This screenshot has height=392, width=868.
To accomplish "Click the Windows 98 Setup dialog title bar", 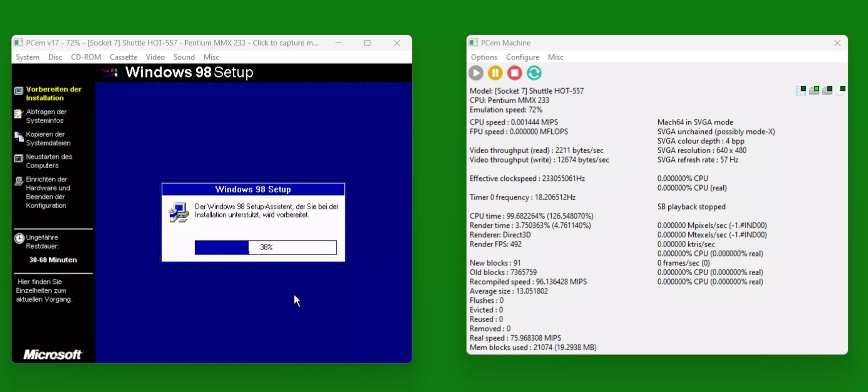I will pyautogui.click(x=253, y=189).
